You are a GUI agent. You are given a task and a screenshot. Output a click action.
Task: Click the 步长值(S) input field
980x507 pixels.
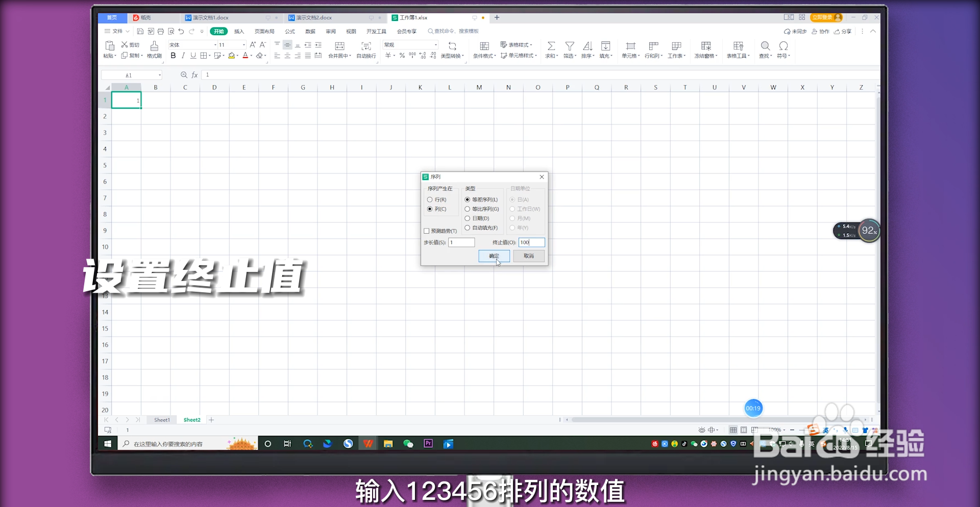click(461, 242)
